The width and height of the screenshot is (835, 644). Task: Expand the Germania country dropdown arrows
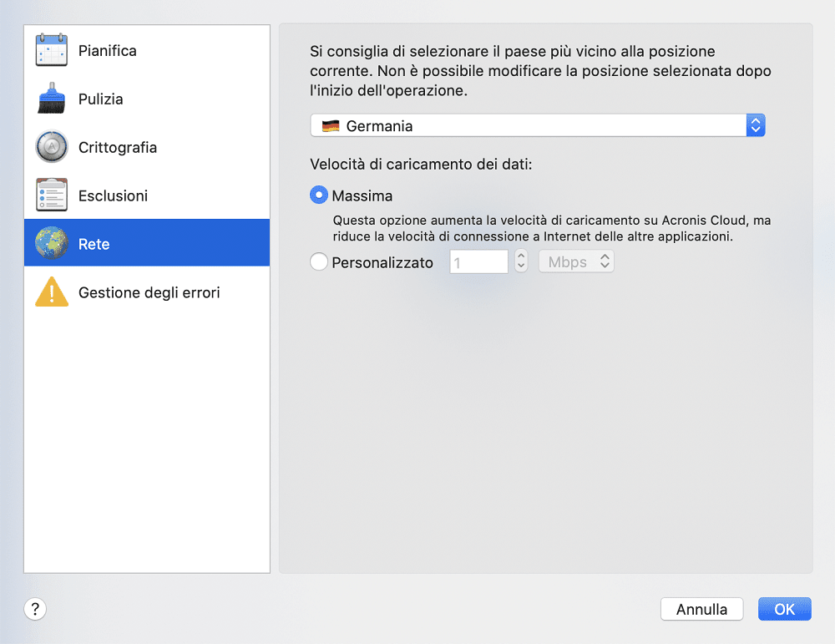click(x=756, y=125)
